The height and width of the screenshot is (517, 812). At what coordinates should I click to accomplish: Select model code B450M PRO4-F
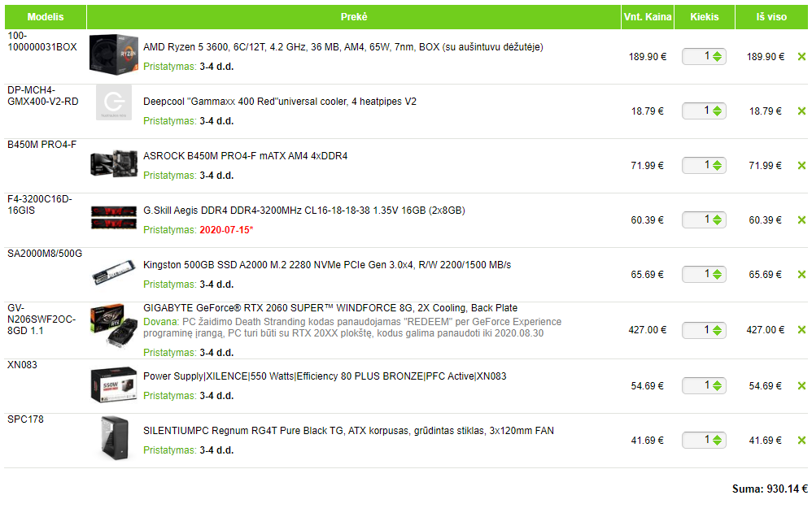[42, 145]
